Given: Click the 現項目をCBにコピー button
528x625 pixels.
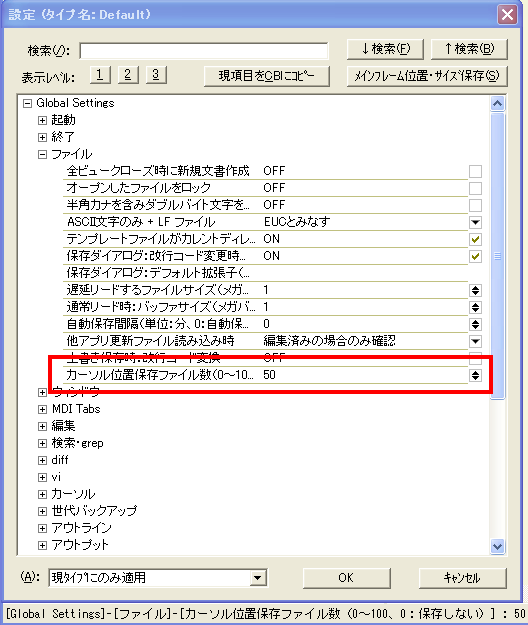Looking at the screenshot, I should tap(267, 76).
